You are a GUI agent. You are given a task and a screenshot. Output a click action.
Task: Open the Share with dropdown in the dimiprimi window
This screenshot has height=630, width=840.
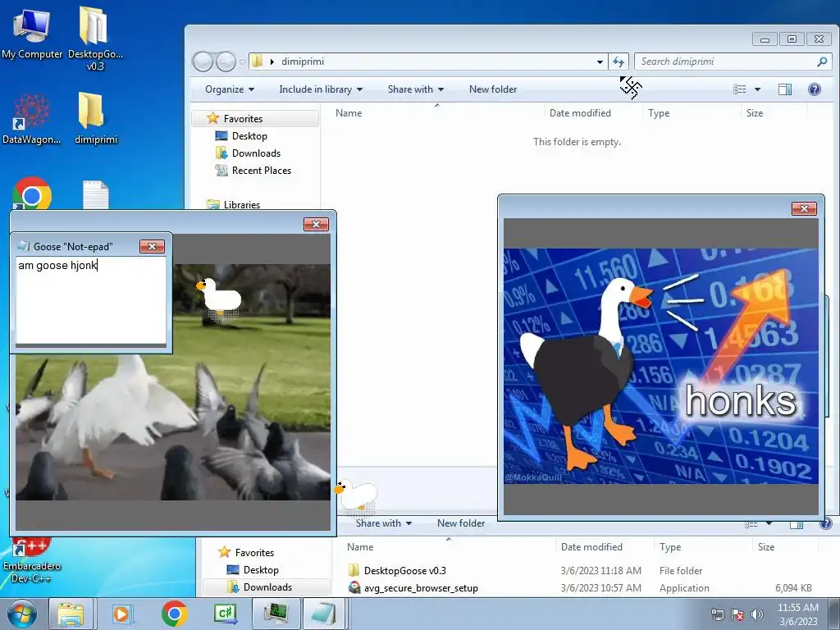click(416, 89)
